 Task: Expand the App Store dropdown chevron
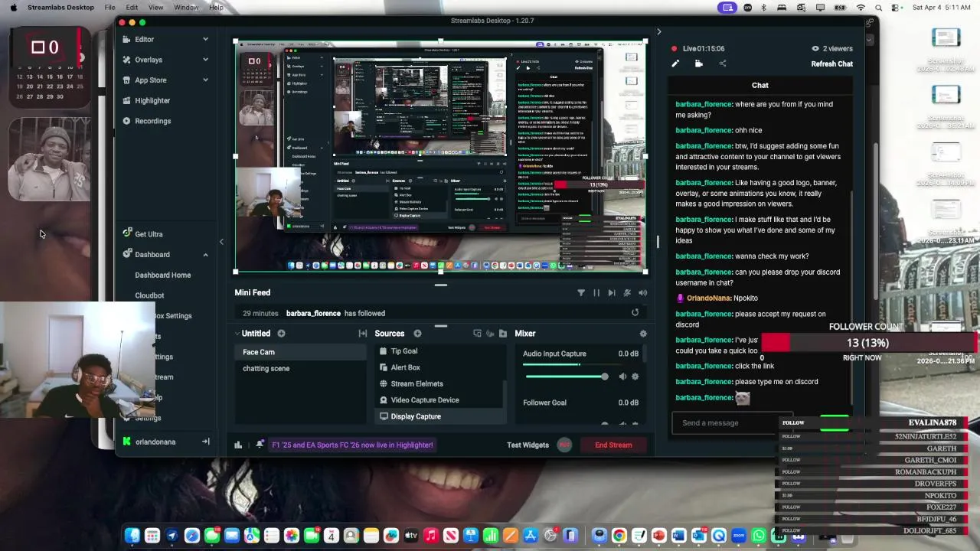(205, 80)
